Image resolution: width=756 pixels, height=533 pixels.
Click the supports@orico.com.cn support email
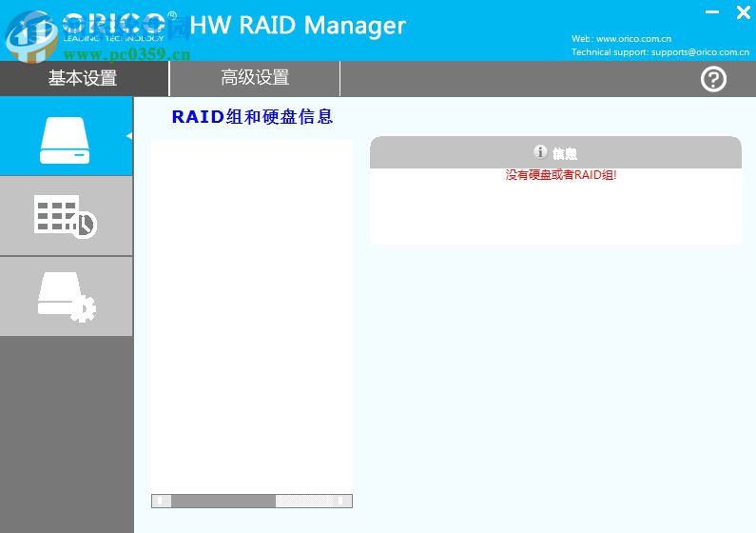click(x=700, y=52)
